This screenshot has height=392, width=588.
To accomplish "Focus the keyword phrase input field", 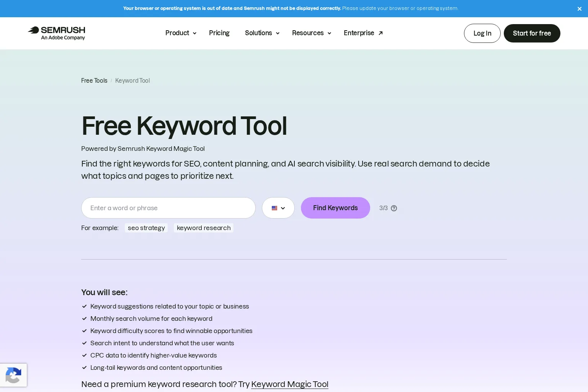I will coord(168,208).
